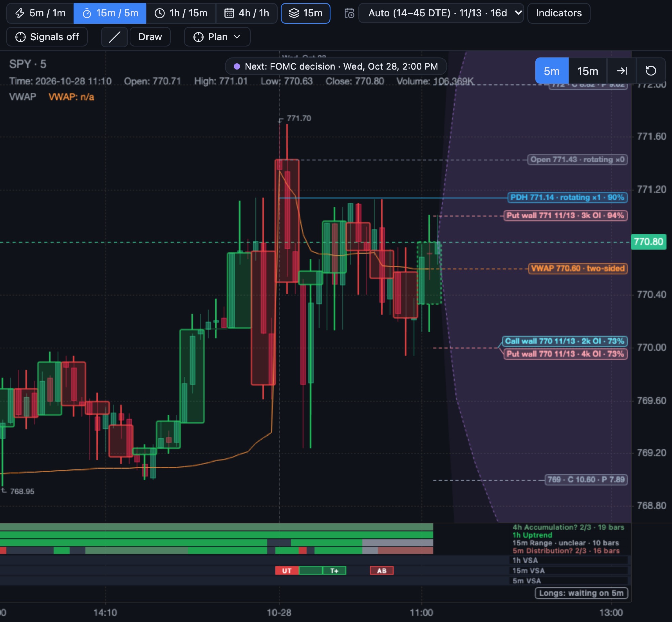Click the 4h Accumulation? 2/3 status text
This screenshot has width=672, height=622.
point(568,527)
